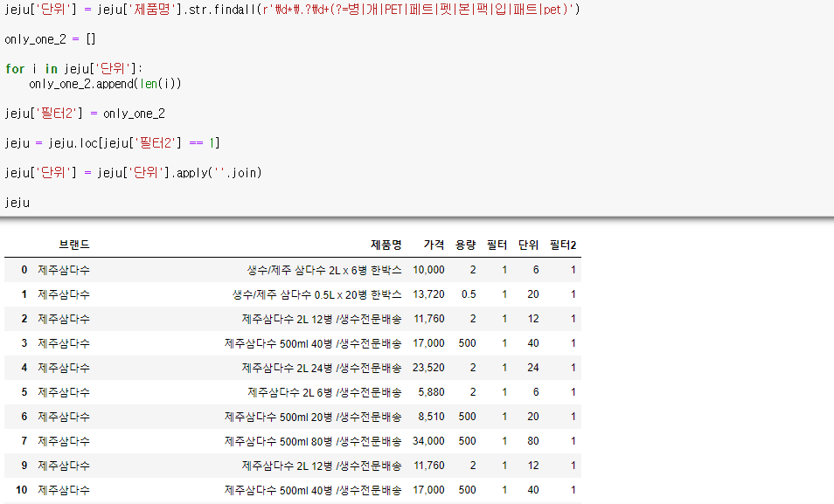834x504 pixels.
Task: Click the line assigning jeju['필터2']
Action: tap(85, 114)
